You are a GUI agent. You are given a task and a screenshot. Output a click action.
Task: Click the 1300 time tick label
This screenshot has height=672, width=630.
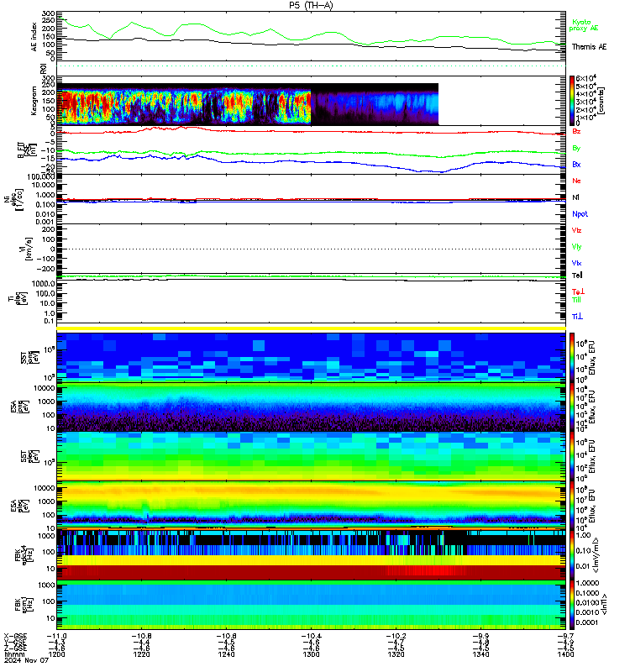click(311, 654)
